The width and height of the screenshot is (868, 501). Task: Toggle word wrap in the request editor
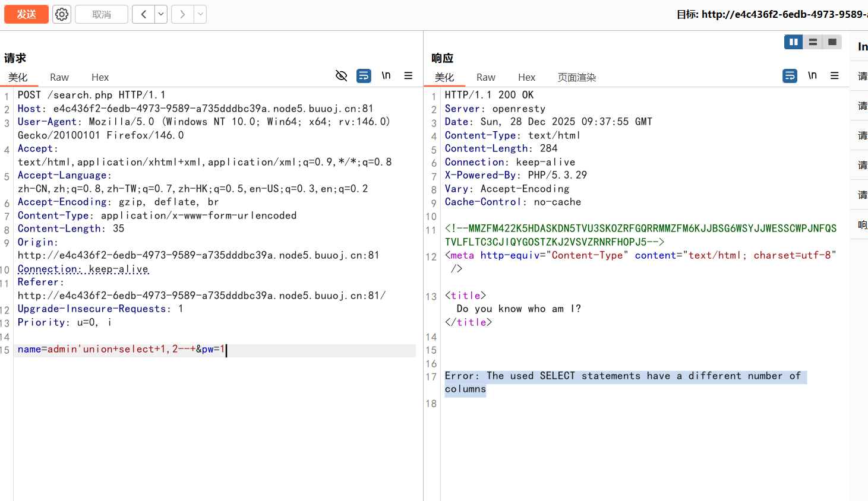click(364, 75)
